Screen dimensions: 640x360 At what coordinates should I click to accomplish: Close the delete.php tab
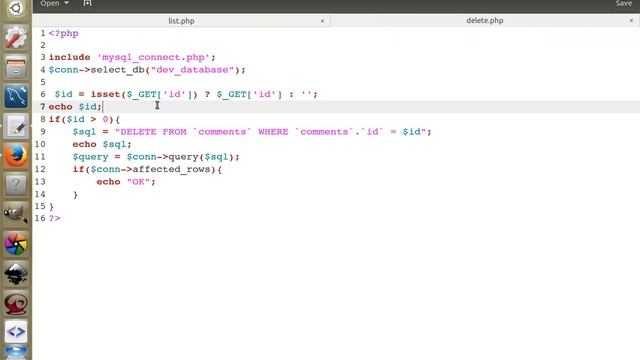631,20
